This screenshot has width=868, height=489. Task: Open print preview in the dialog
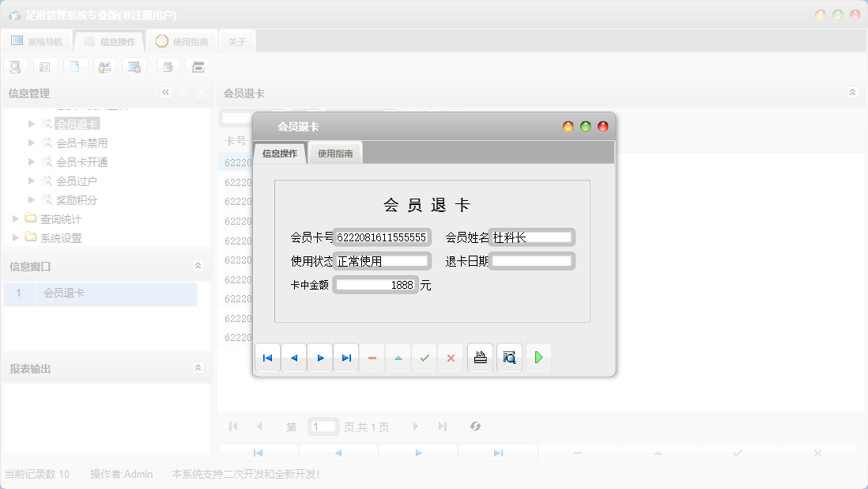coord(509,357)
